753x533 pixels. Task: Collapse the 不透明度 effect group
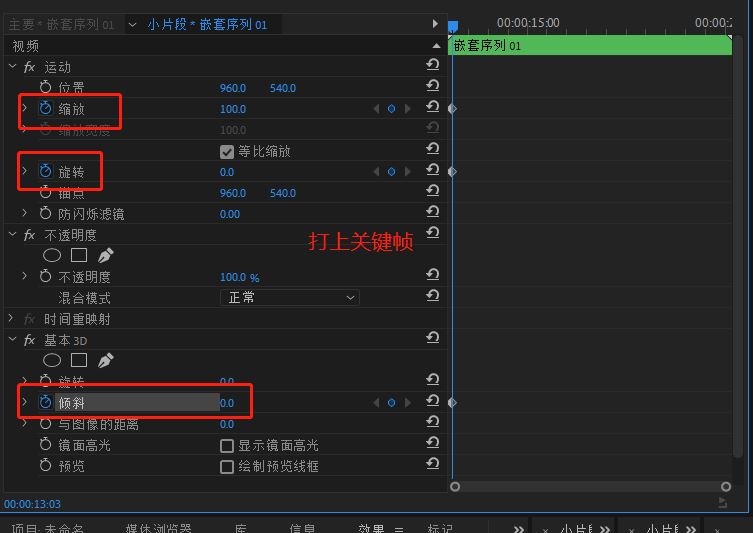point(12,234)
